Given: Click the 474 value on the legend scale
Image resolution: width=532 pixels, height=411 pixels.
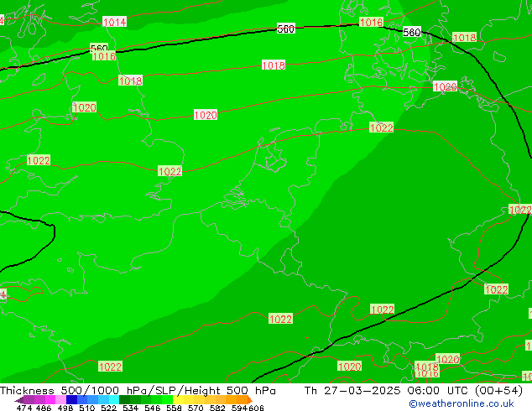Looking at the screenshot, I should point(24,408).
